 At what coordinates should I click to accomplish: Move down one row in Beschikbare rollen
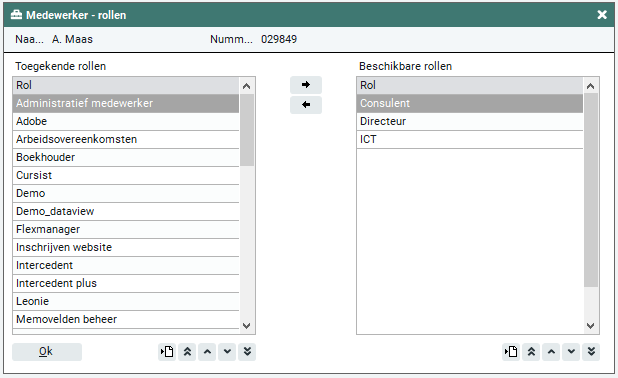pyautogui.click(x=571, y=352)
